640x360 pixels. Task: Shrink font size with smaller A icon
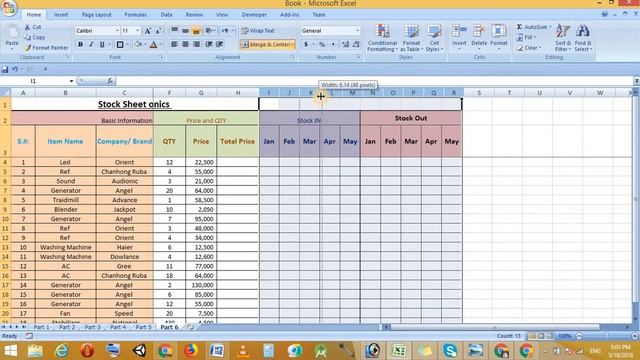click(158, 31)
